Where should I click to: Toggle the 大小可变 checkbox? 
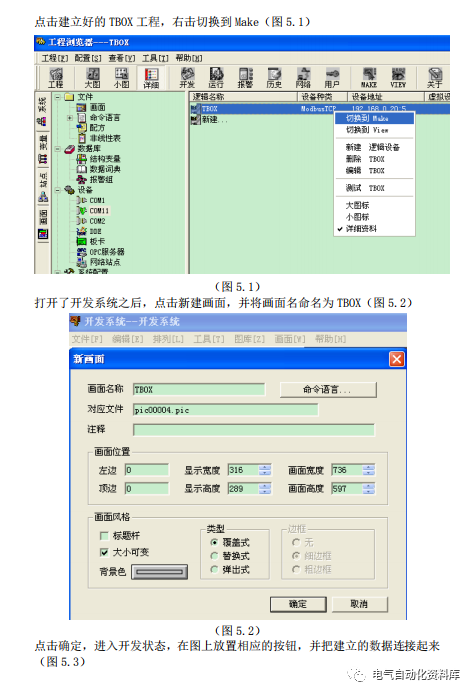click(x=105, y=552)
